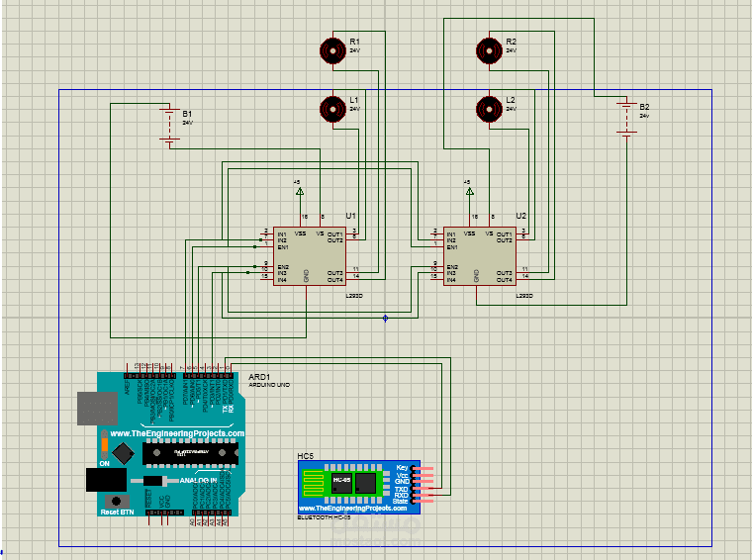
Task: Click the power terminal above U1 VSS
Action: (300, 191)
